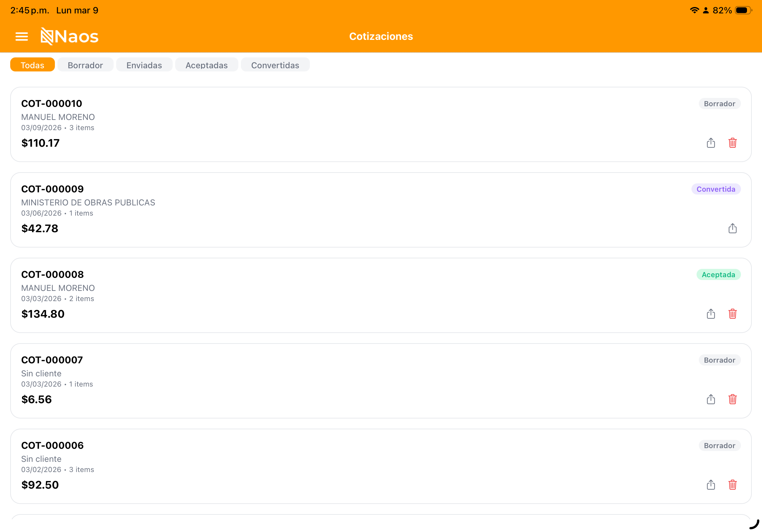The height and width of the screenshot is (532, 762).
Task: Open the hamburger navigation menu
Action: point(22,36)
